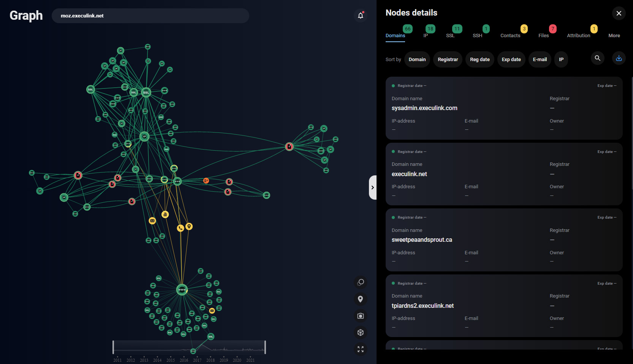Open the More tab menu
Viewport: 633px width, 364px height.
614,36
